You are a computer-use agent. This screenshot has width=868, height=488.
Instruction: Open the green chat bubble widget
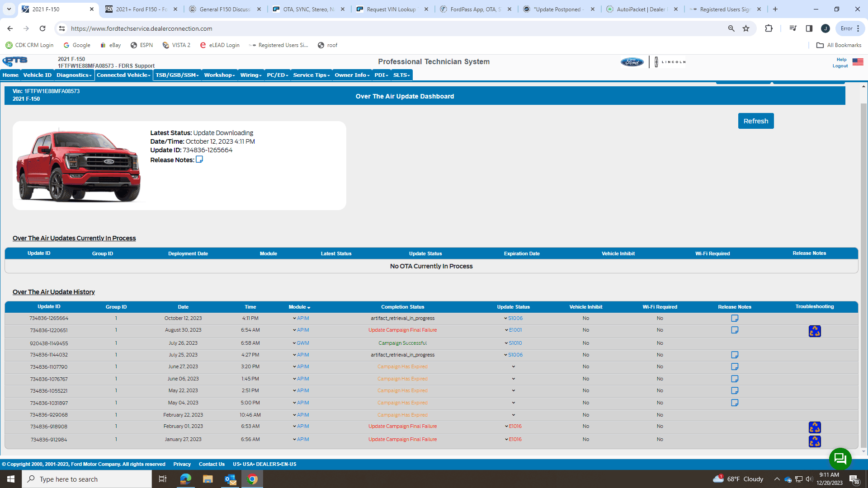[840, 459]
